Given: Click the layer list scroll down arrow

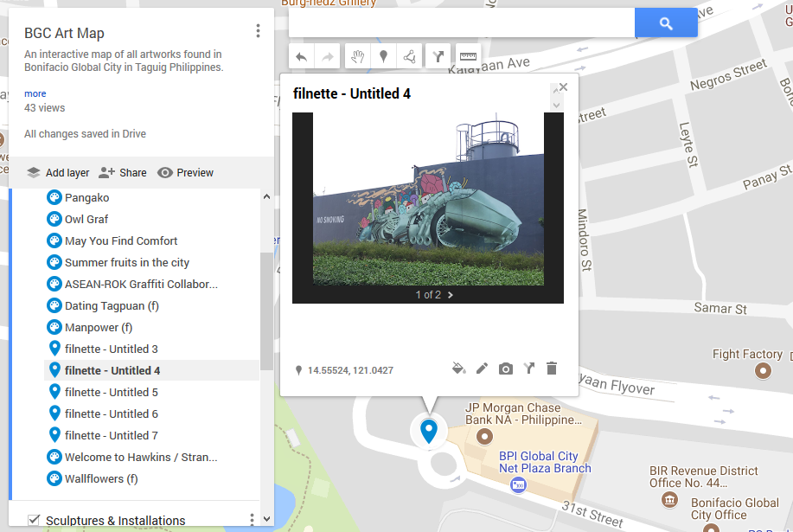Looking at the screenshot, I should (x=266, y=519).
